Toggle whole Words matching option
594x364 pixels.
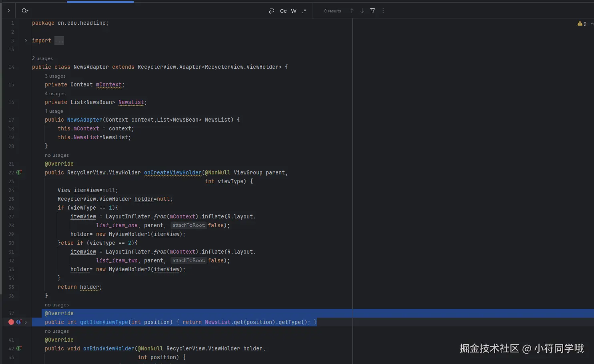[294, 11]
